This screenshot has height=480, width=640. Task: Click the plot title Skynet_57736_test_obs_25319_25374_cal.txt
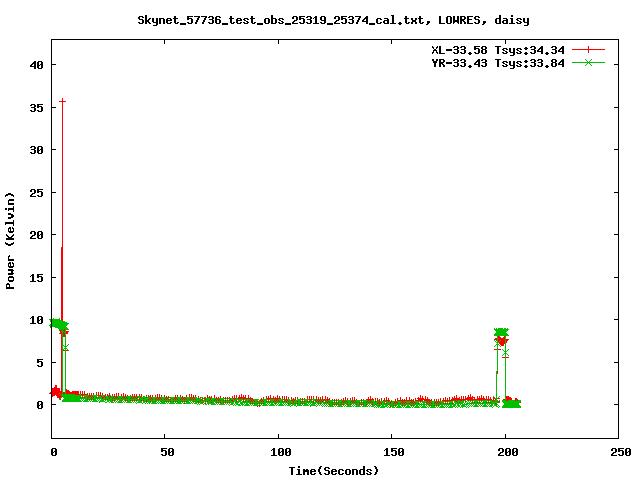coord(280,20)
